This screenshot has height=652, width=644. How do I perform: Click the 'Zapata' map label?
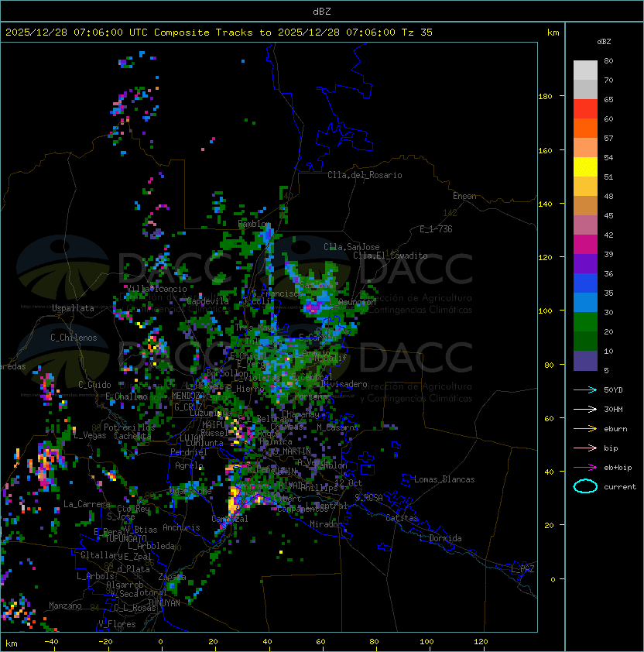point(172,577)
